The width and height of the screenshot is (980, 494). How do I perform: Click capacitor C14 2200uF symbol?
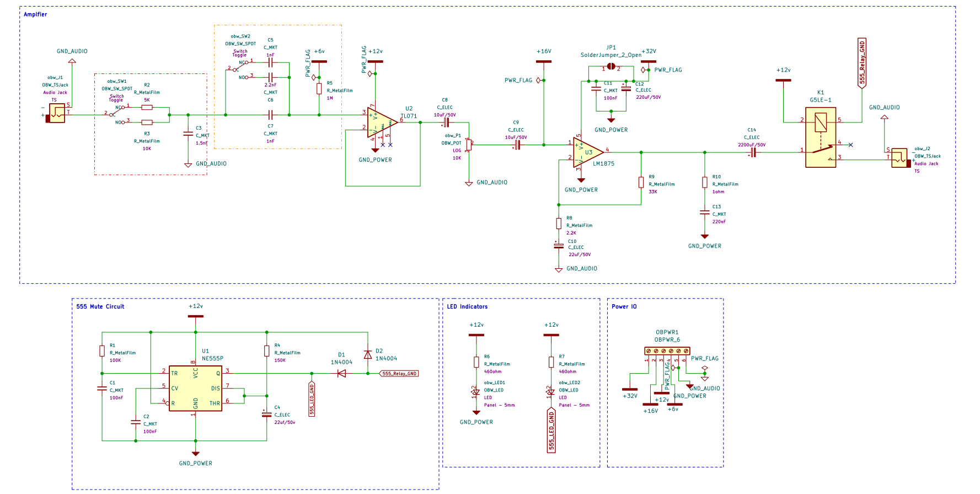pos(752,152)
